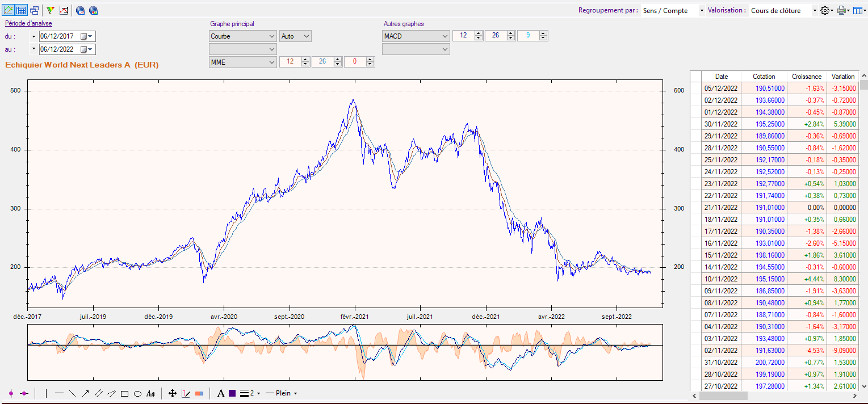Screen dimensions: 868x404
Task: Click the colored funnel filter icon
Action: (x=51, y=10)
